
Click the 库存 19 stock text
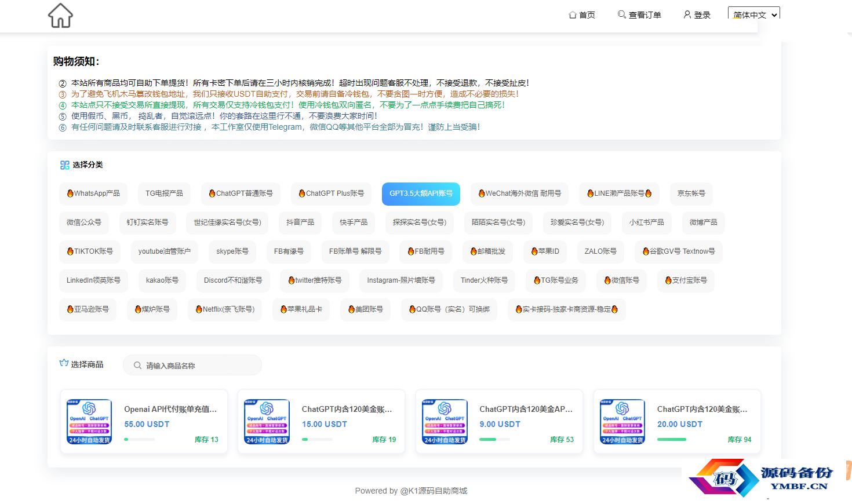(384, 440)
